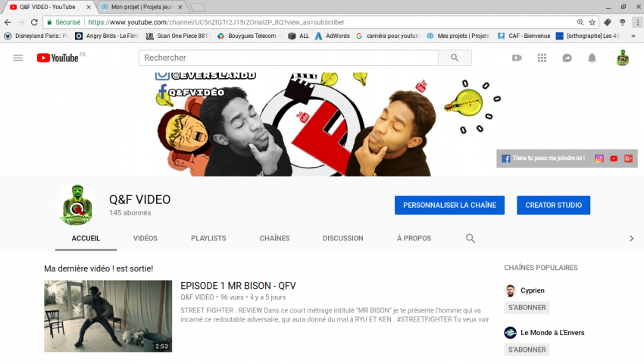Play the MR BISON video thumbnail

(x=108, y=316)
